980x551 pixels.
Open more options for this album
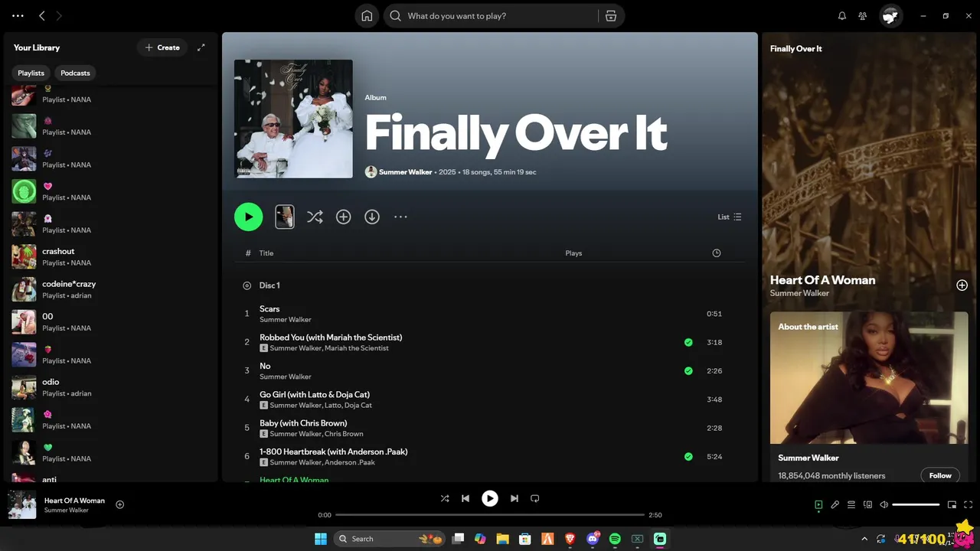(x=400, y=217)
